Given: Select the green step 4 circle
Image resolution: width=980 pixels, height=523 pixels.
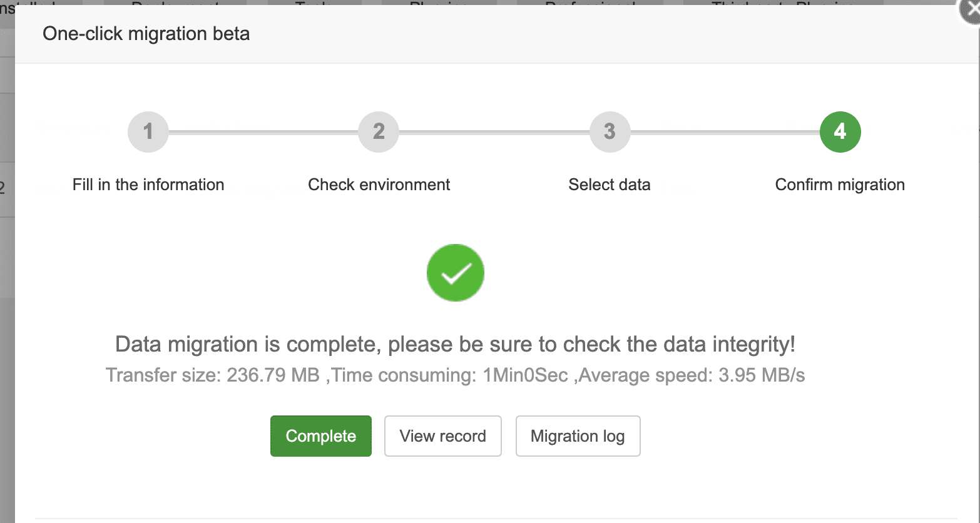Looking at the screenshot, I should [840, 131].
